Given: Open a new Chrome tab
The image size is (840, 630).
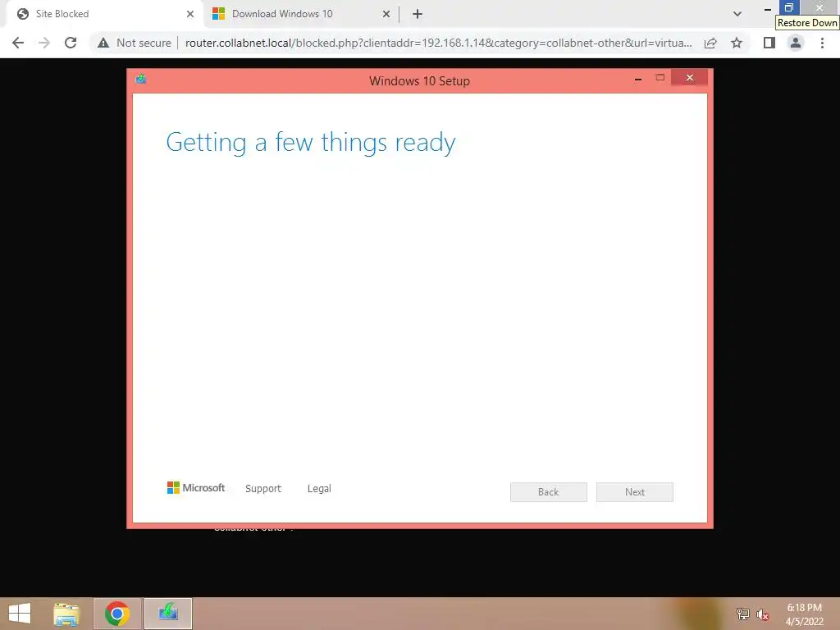Looking at the screenshot, I should coord(418,14).
